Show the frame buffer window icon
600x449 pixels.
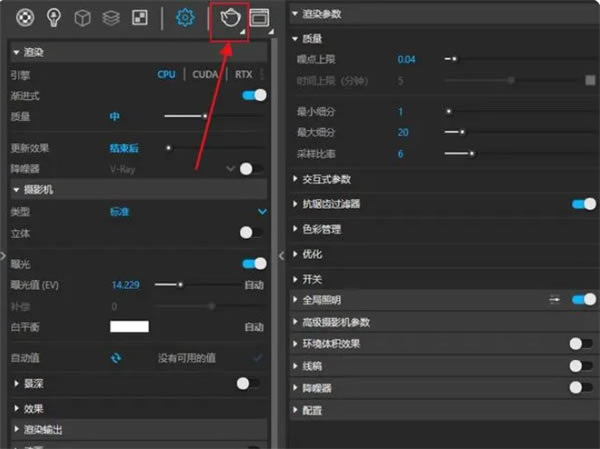click(259, 18)
